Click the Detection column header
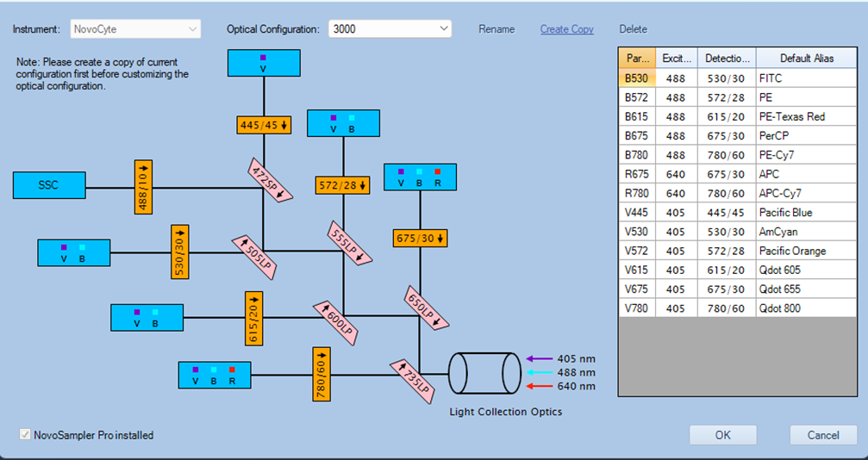Image resolution: width=868 pixels, height=460 pixels. click(x=727, y=58)
